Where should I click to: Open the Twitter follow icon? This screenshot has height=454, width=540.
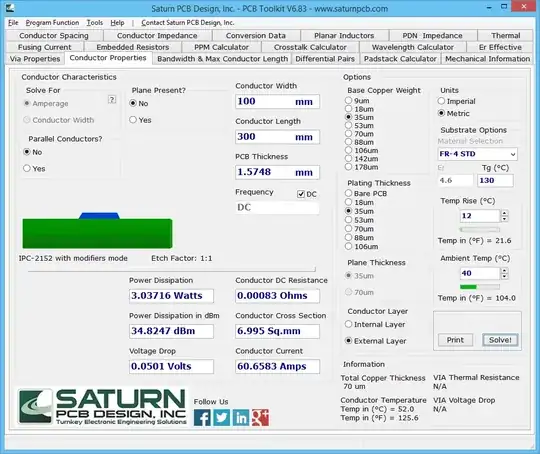[222, 417]
